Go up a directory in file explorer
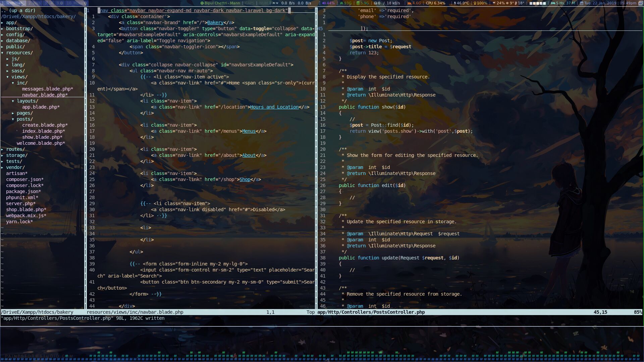 18,10
